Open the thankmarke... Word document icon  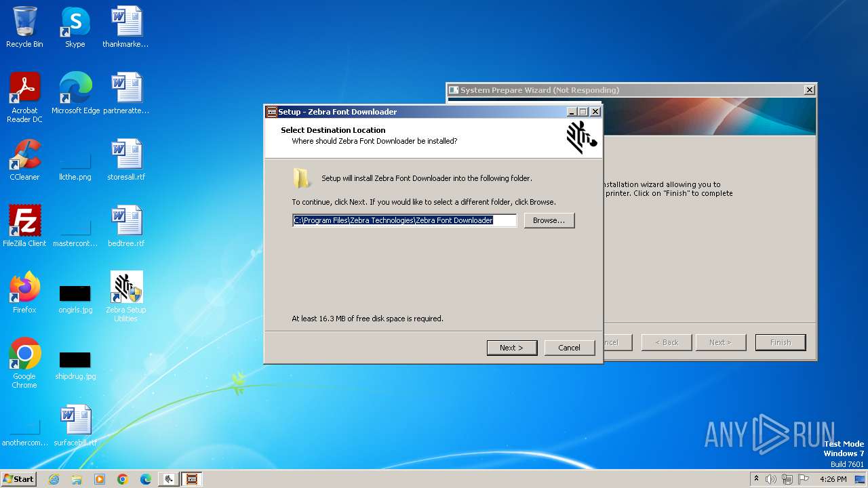point(125,27)
